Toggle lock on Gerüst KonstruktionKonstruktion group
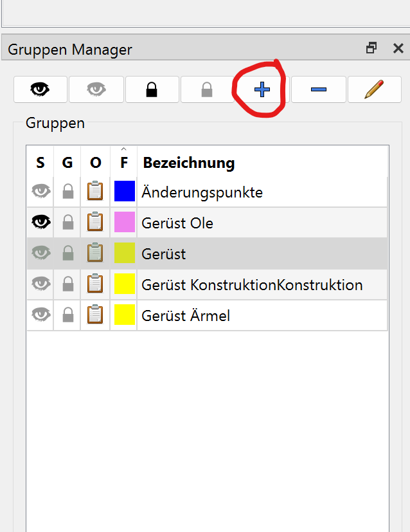The image size is (410, 532). coord(67,284)
